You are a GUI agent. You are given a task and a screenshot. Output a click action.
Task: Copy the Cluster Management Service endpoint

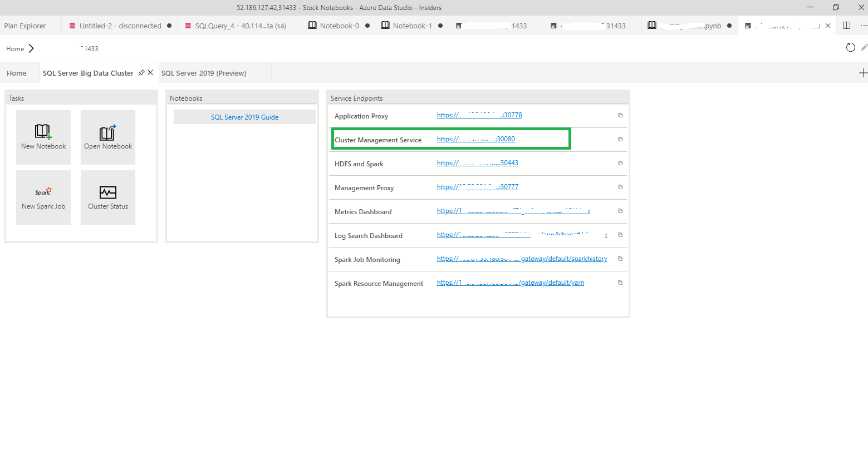point(620,139)
